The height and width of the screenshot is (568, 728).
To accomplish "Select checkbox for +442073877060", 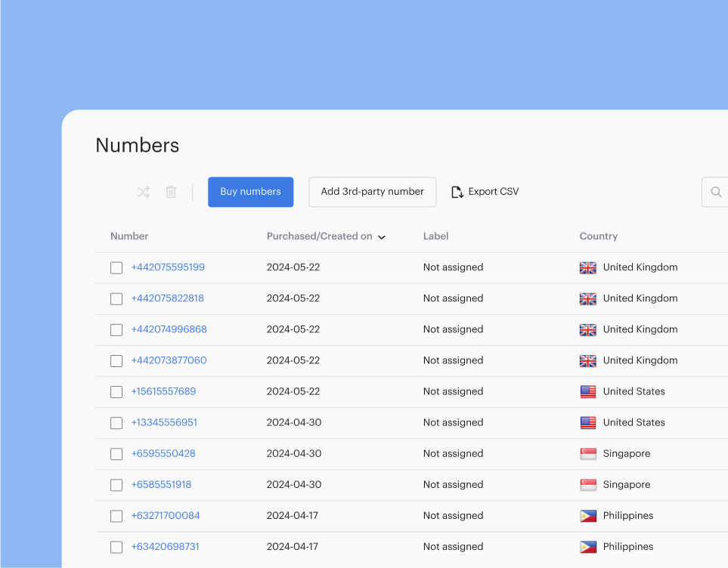I will (x=116, y=361).
